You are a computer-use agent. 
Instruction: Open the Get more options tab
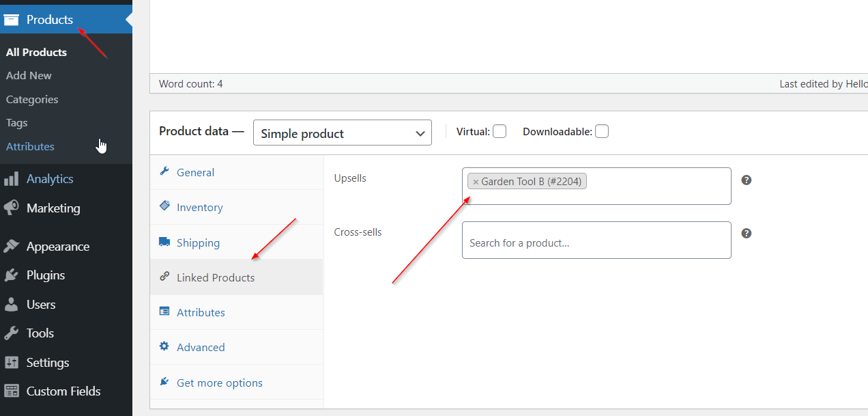[219, 383]
